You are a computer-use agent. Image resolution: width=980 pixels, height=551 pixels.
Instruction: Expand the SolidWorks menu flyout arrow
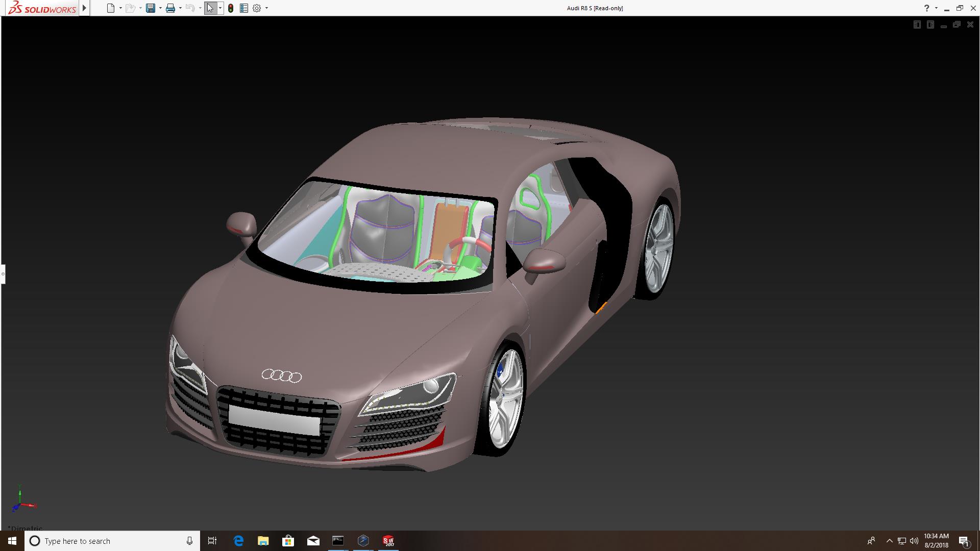pos(84,8)
